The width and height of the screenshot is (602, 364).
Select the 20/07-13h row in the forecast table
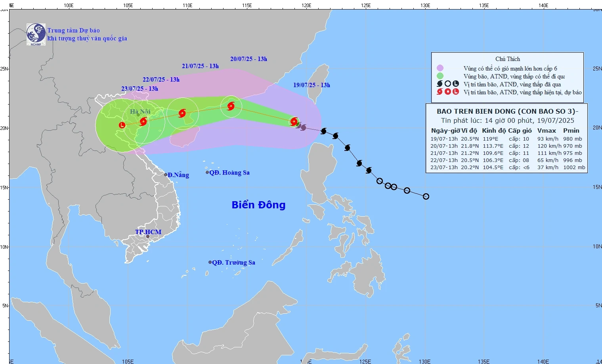point(506,146)
